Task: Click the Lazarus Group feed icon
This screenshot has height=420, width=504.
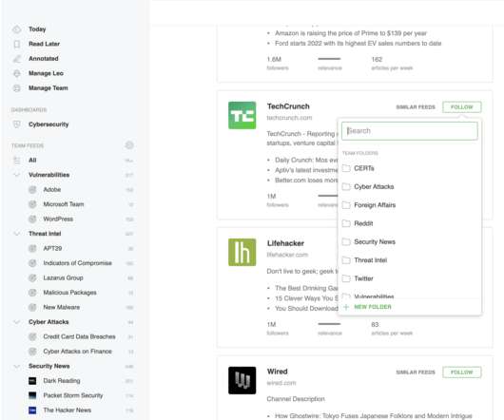Action: click(x=32, y=277)
